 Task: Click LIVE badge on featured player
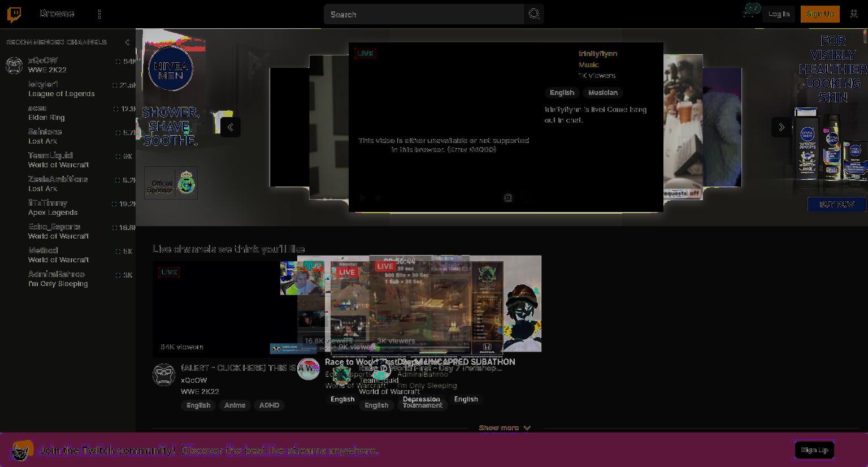pos(365,53)
